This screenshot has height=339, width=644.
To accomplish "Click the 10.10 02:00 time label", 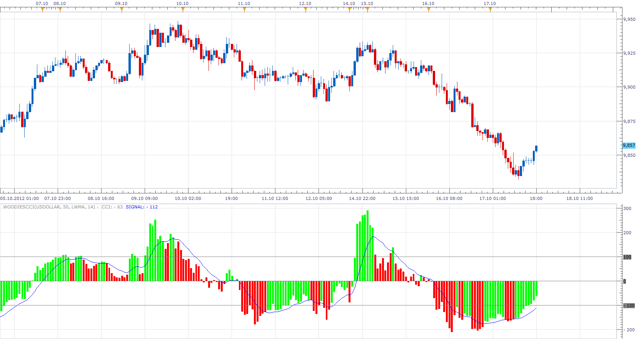I will click(x=188, y=198).
